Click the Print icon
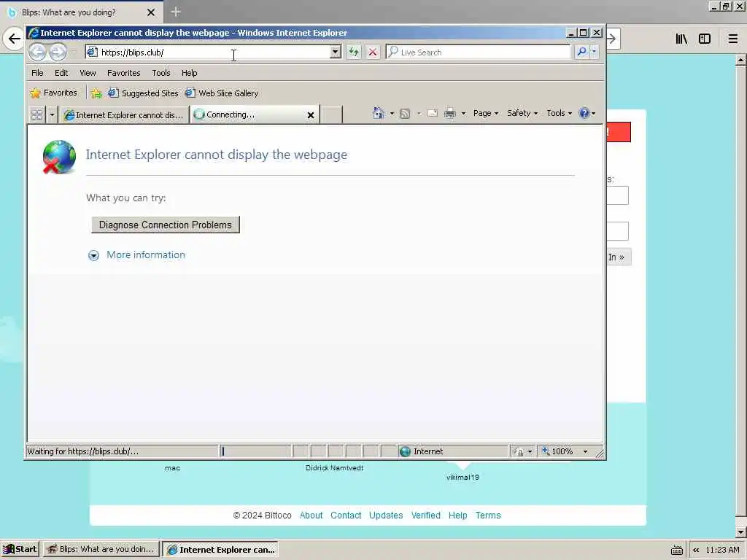The width and height of the screenshot is (747, 560). pos(449,113)
